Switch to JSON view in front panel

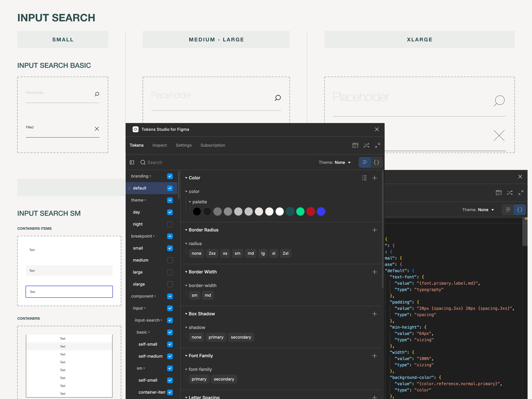click(376, 162)
